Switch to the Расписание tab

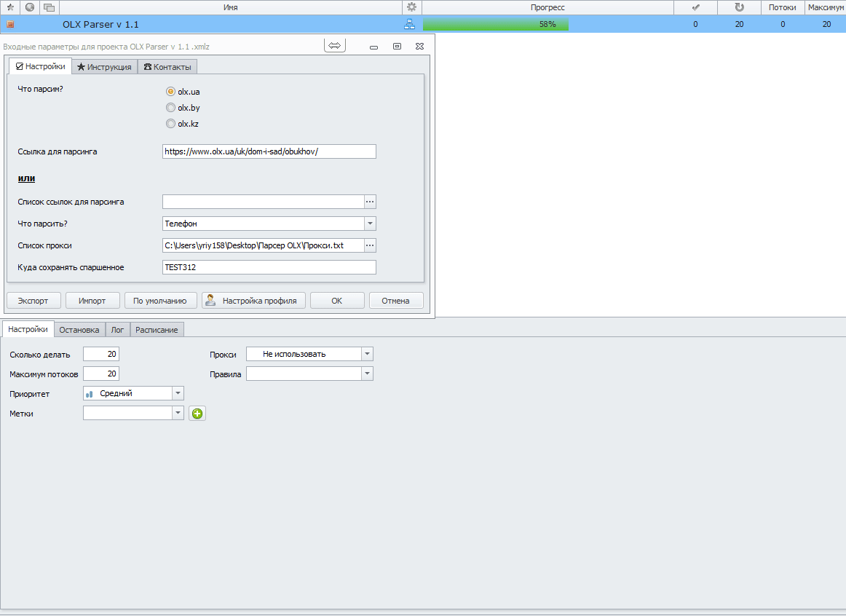157,330
